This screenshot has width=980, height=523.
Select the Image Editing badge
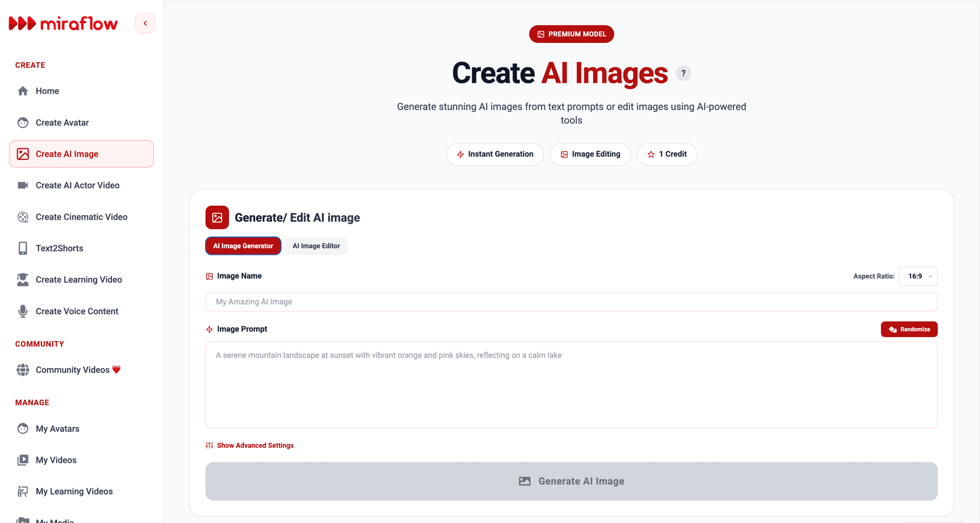point(590,154)
